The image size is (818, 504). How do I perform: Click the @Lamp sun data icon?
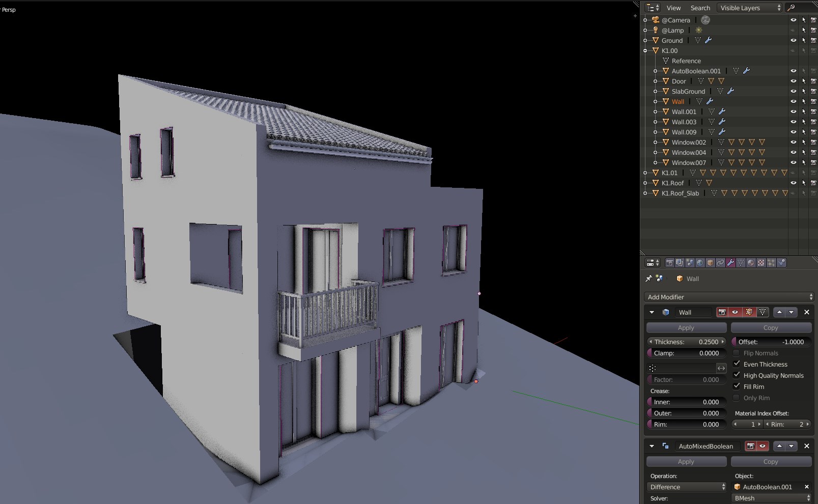pos(699,30)
